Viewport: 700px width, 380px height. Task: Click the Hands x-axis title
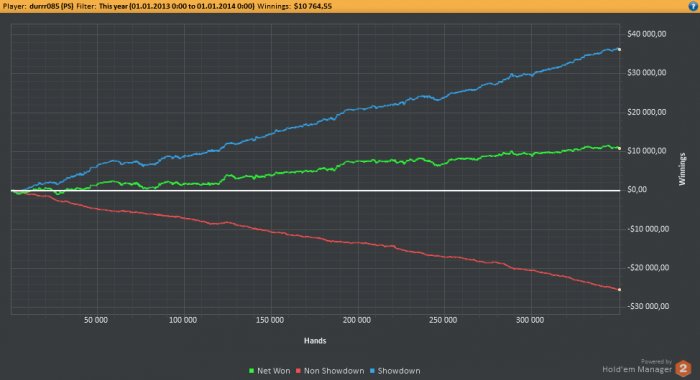[x=315, y=341]
